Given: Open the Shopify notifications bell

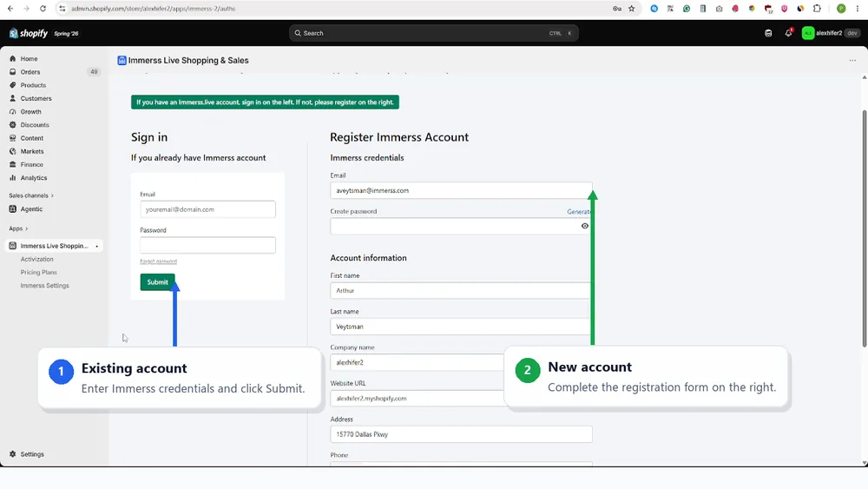Looking at the screenshot, I should click(x=788, y=33).
